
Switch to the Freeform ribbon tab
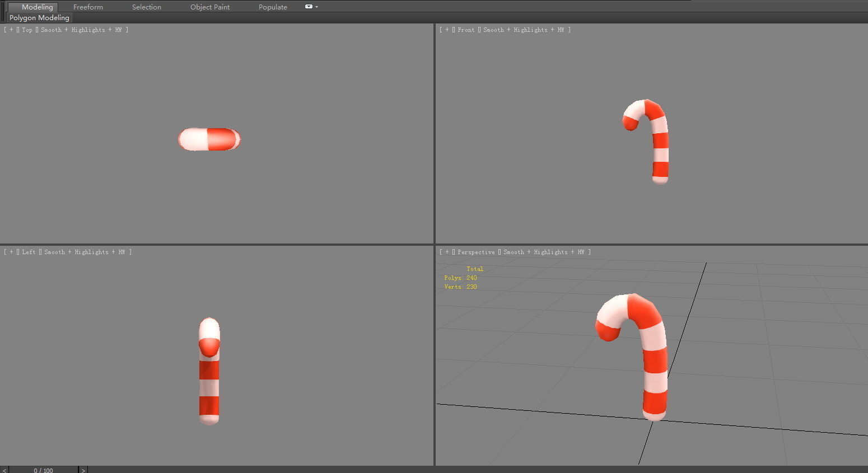[x=87, y=7]
